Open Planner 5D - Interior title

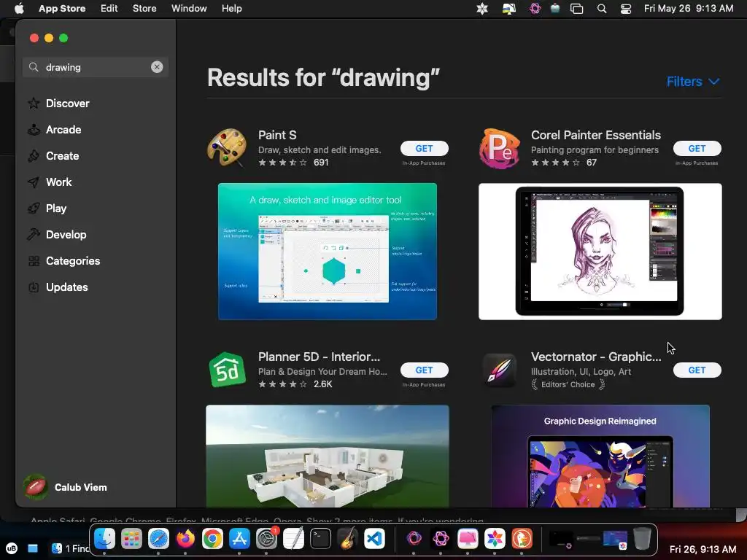(x=320, y=357)
